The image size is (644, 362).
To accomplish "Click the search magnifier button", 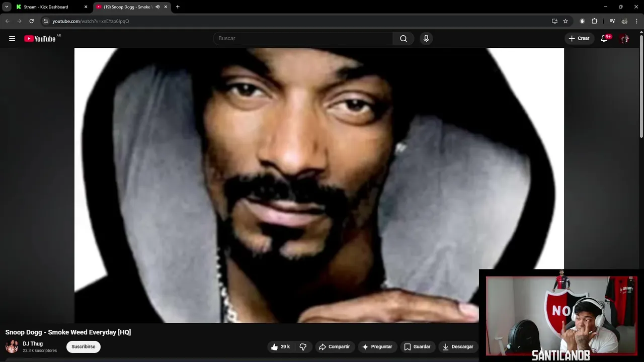I will [x=404, y=38].
